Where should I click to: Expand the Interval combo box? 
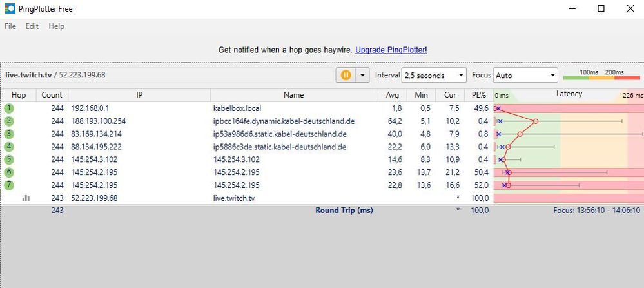[x=433, y=75]
